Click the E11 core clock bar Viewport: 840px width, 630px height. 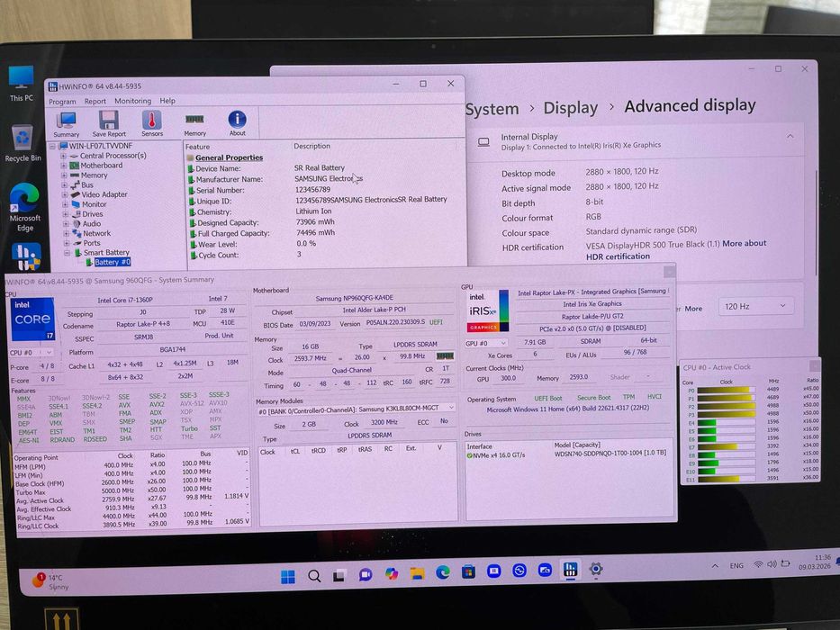726,479
